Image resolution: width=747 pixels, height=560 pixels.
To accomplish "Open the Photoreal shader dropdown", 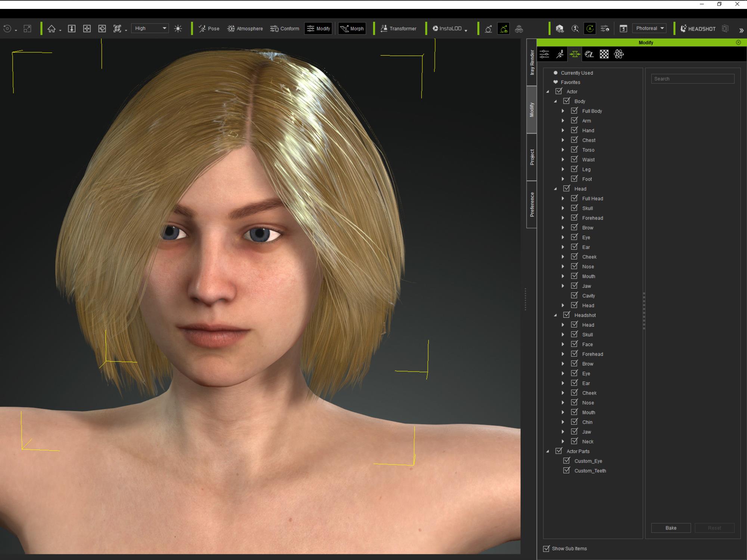I will click(649, 28).
